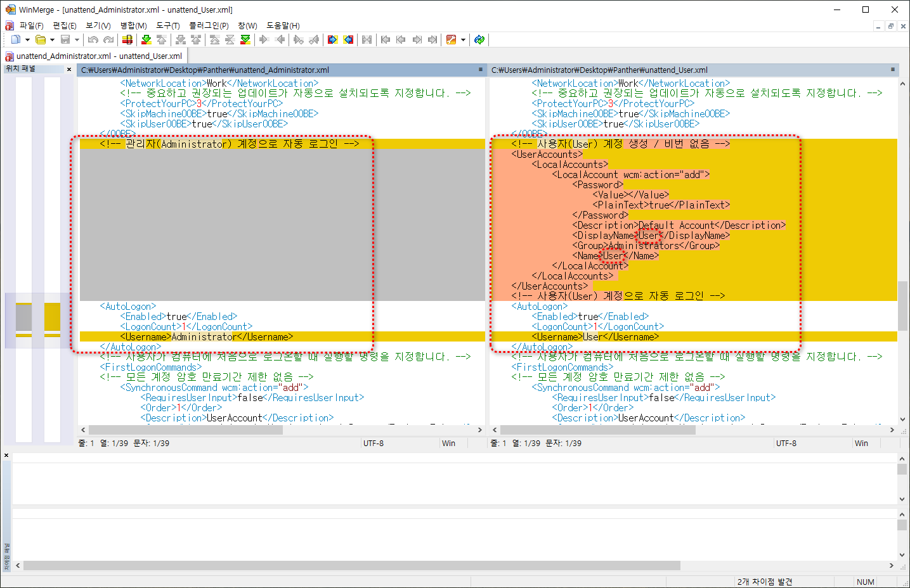
Task: Open the New document dropdown arrow
Action: coord(27,40)
